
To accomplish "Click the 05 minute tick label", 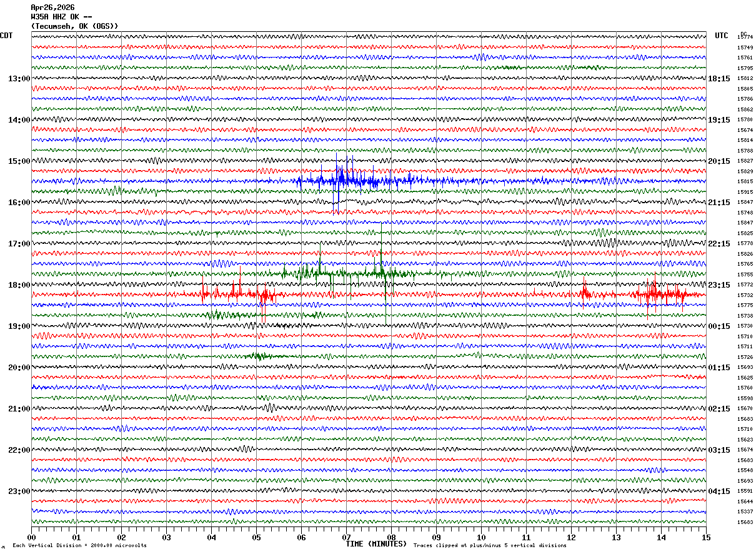I will [x=256, y=537].
